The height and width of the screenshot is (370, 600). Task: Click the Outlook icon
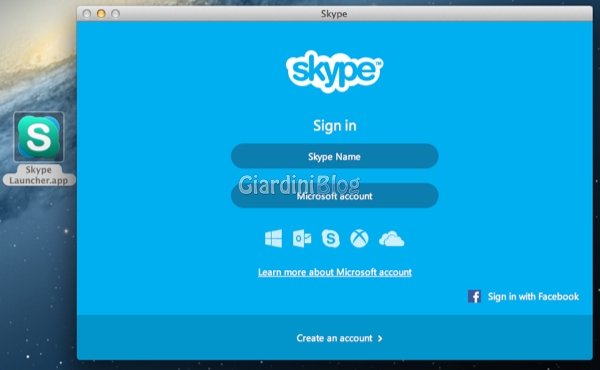point(302,239)
